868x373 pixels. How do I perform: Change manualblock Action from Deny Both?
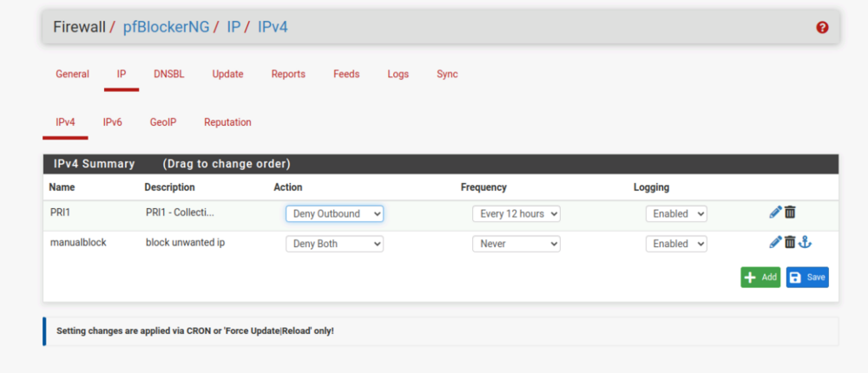coord(334,244)
